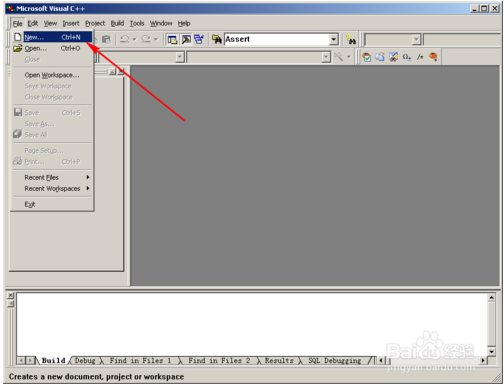Expand the disabled combo right of search icon
The height and width of the screenshot is (387, 504).
click(416, 40)
